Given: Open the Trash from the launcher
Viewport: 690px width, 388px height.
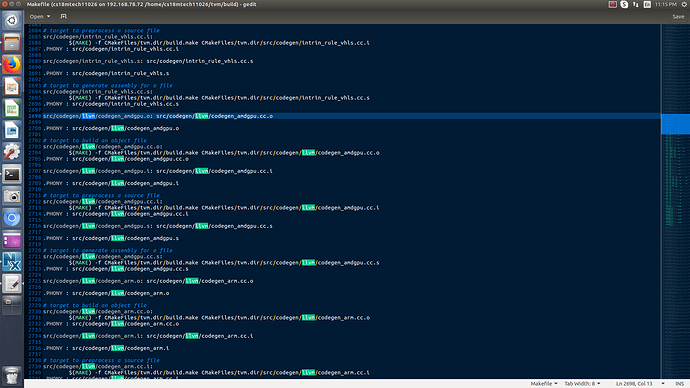Looking at the screenshot, I should pyautogui.click(x=12, y=376).
